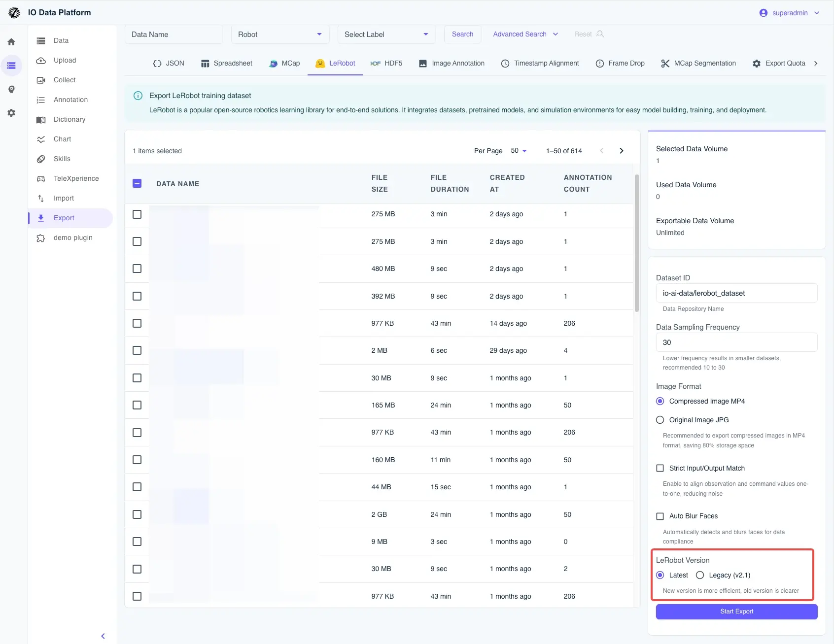Viewport: 834px width, 644px height.
Task: Click the Dataset ID input field
Action: pos(736,293)
